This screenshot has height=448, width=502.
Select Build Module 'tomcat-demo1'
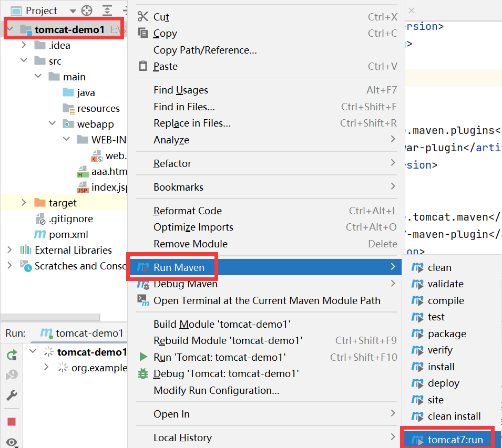click(267, 324)
